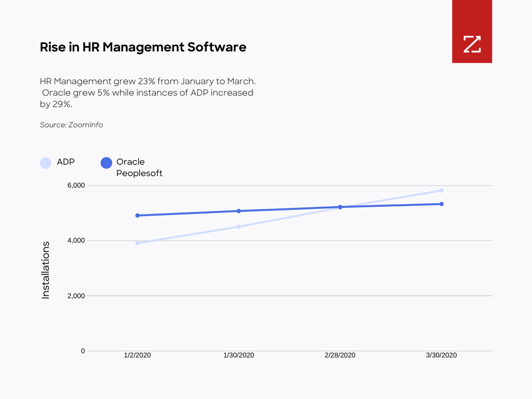This screenshot has height=399, width=532.
Task: Click the 2,000 y-axis label
Action: [76, 296]
